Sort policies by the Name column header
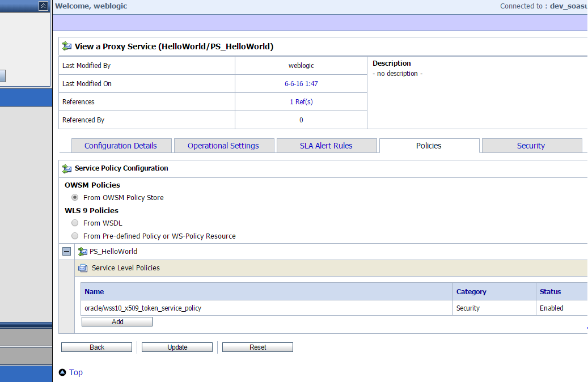 pyautogui.click(x=94, y=292)
